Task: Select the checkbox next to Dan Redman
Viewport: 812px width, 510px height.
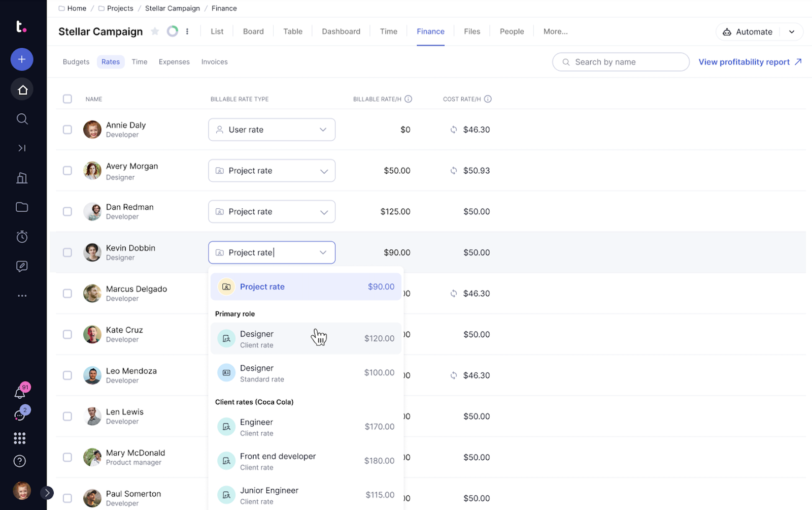Action: [x=67, y=211]
